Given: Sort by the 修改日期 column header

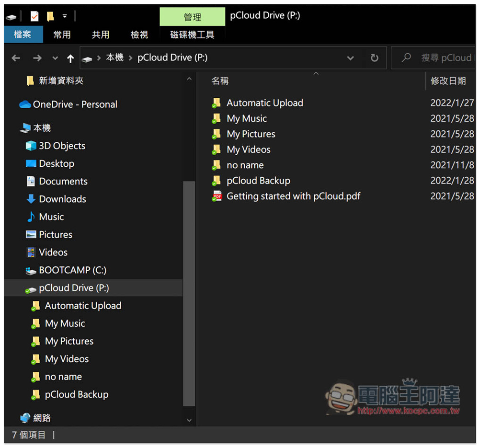Looking at the screenshot, I should point(448,81).
